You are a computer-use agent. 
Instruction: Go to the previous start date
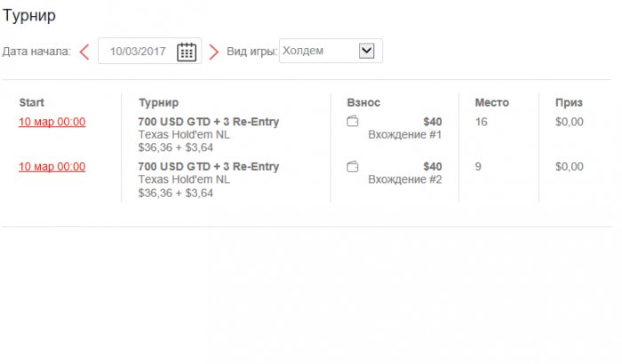click(x=84, y=51)
